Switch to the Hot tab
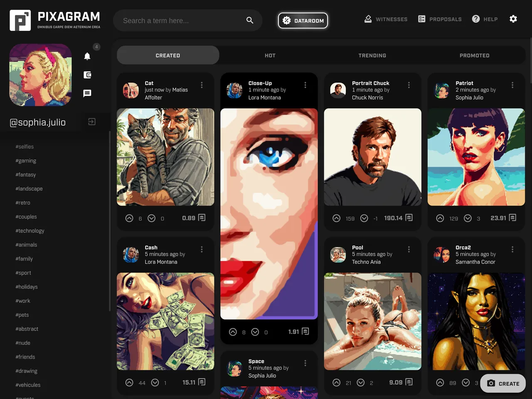Screen dimensions: 532x399 pos(270,55)
